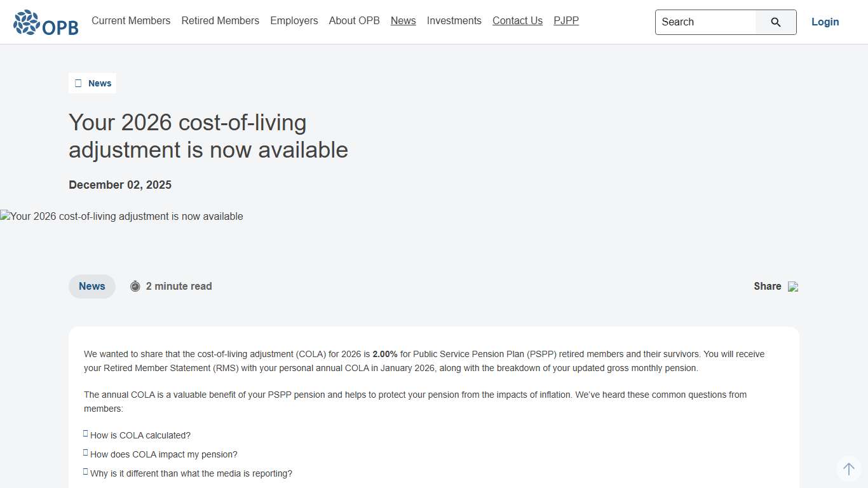868x488 pixels.
Task: Open the PJPP page
Action: (566, 20)
